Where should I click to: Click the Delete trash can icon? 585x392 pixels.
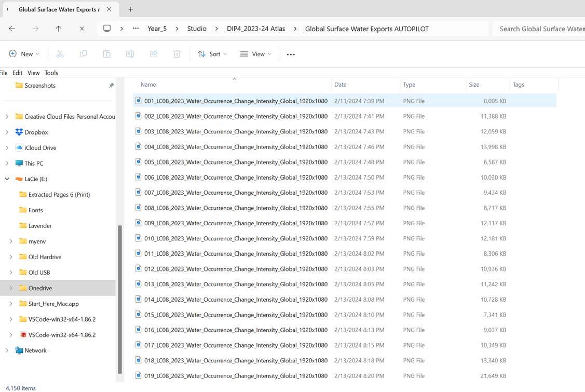tap(177, 54)
